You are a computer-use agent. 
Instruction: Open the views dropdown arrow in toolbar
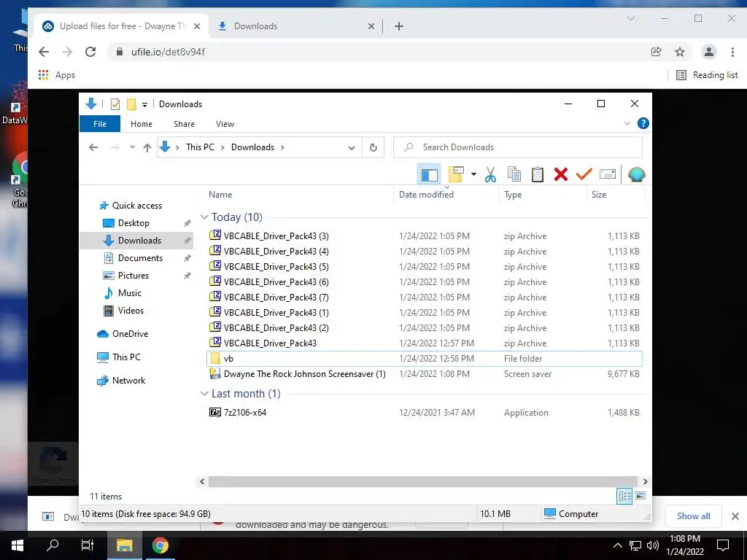(473, 174)
